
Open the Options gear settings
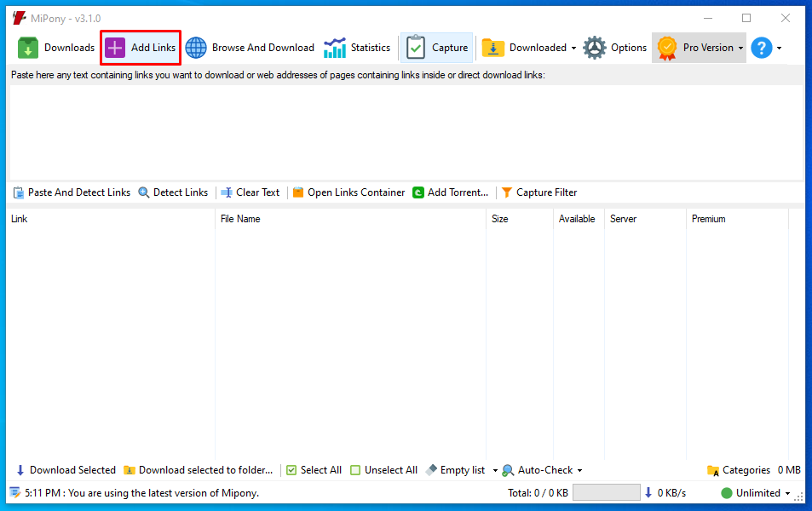[x=615, y=48]
